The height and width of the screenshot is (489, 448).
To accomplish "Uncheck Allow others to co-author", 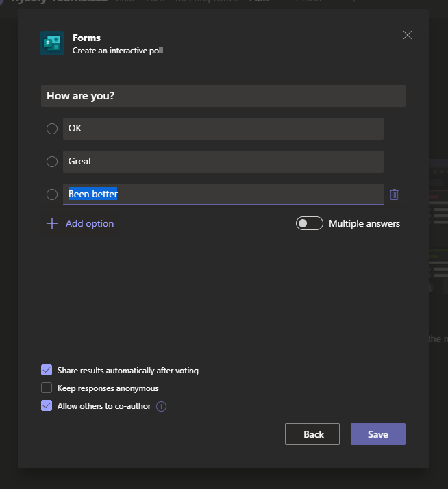I will (47, 405).
